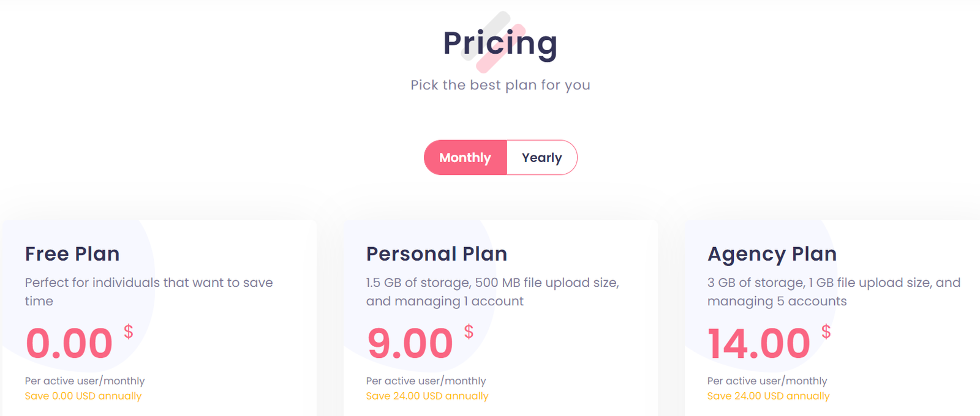The image size is (980, 416).
Task: Click the dollar sign next to 14.00
Action: [826, 332]
